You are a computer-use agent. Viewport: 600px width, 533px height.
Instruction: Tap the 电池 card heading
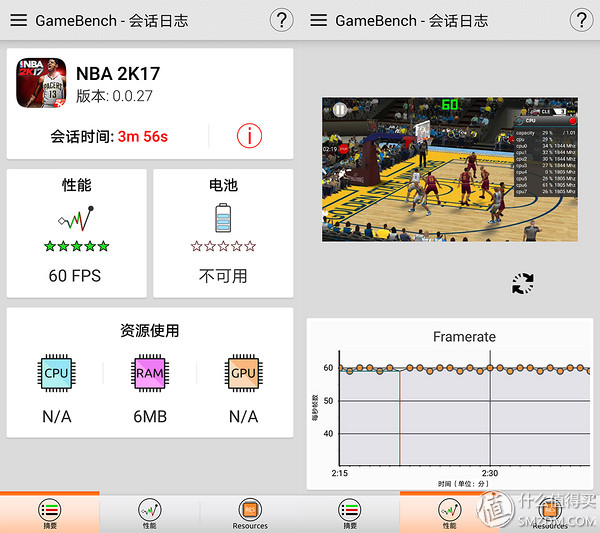coord(223,185)
